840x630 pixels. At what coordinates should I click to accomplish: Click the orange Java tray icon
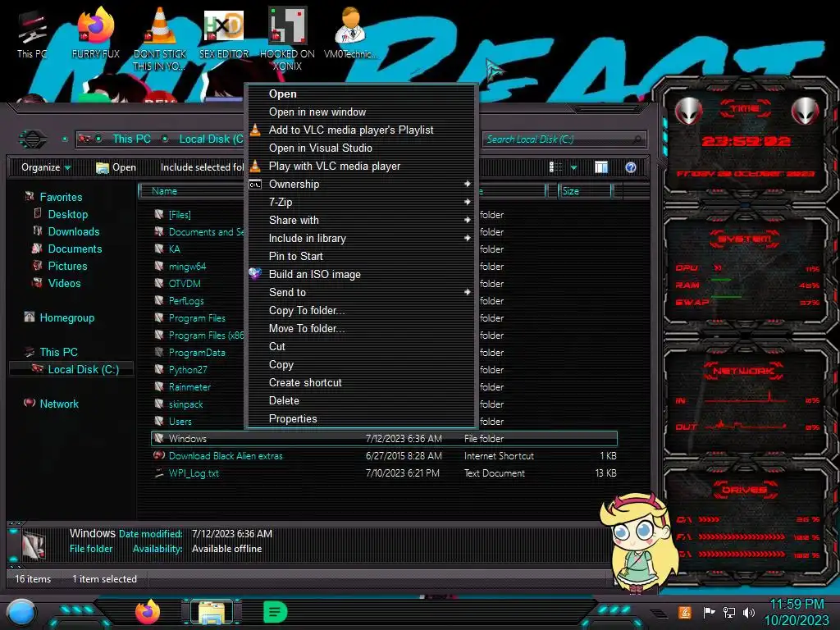[685, 612]
